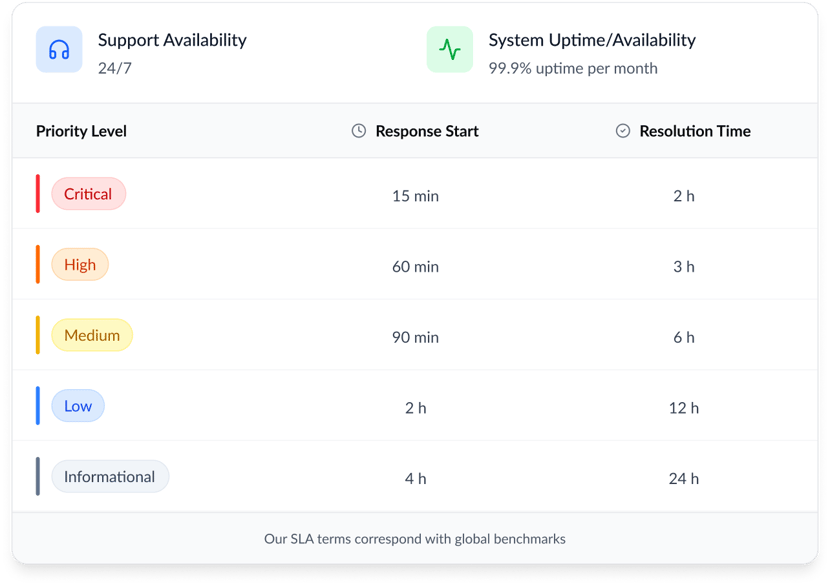830x586 pixels.
Task: Click the blue bar next to Low
Action: (x=38, y=406)
